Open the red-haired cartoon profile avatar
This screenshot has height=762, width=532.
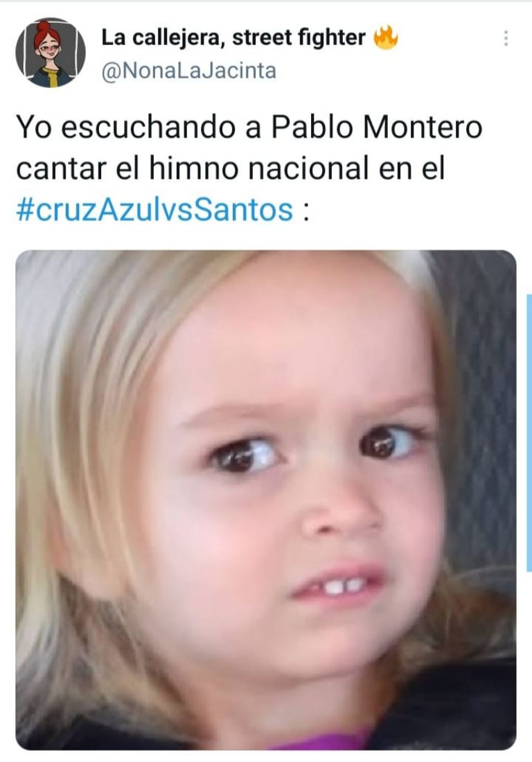coord(51,53)
